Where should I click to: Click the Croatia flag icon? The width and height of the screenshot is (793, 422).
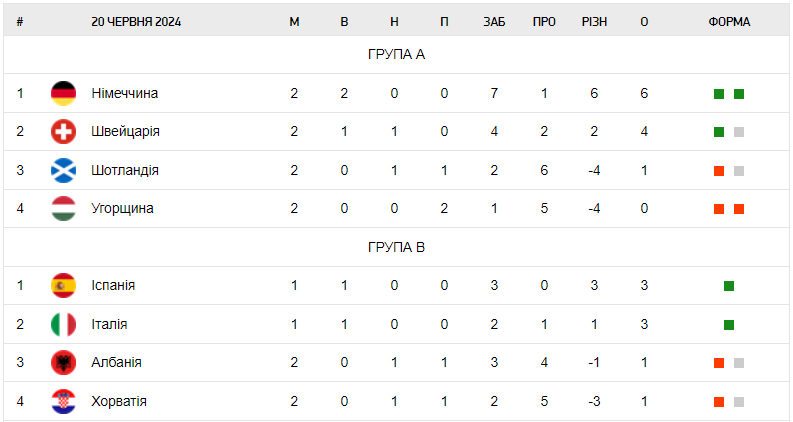coord(63,401)
